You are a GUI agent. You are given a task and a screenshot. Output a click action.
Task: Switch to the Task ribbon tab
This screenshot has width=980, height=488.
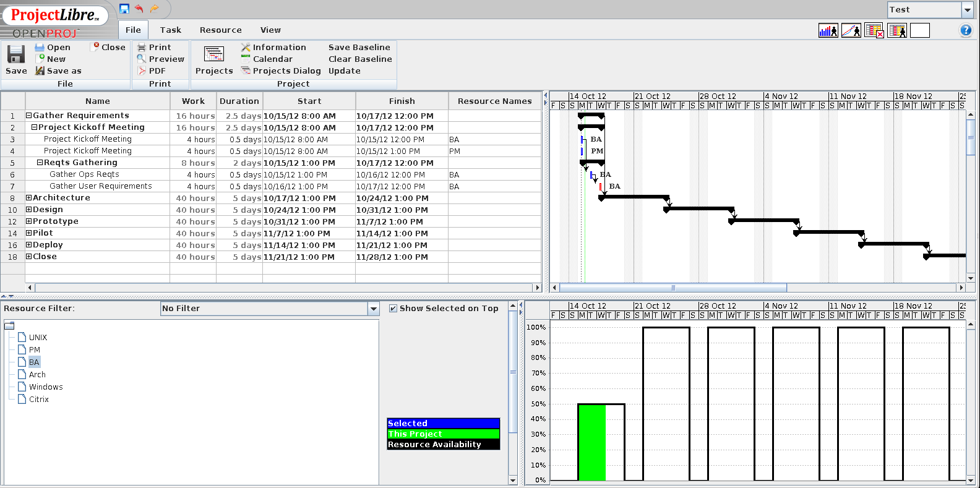pos(171,30)
